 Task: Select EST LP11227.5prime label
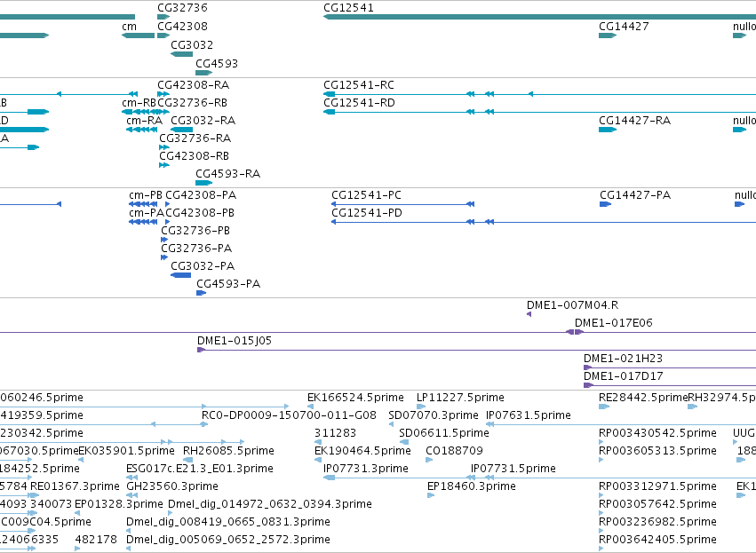coord(460,398)
